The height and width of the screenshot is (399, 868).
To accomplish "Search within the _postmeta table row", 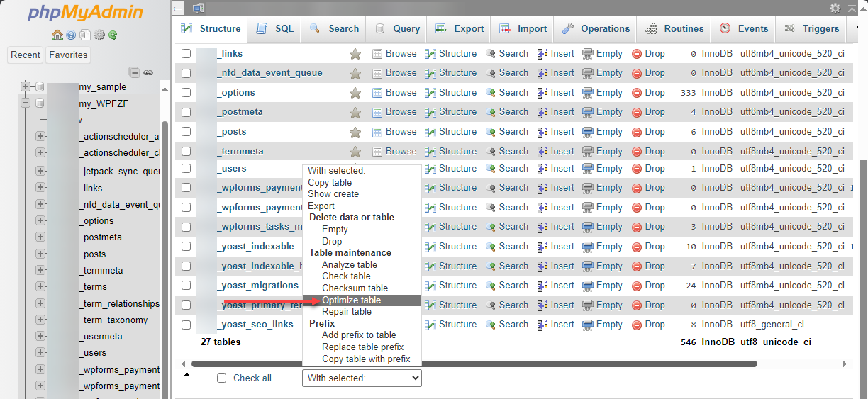I will (507, 111).
